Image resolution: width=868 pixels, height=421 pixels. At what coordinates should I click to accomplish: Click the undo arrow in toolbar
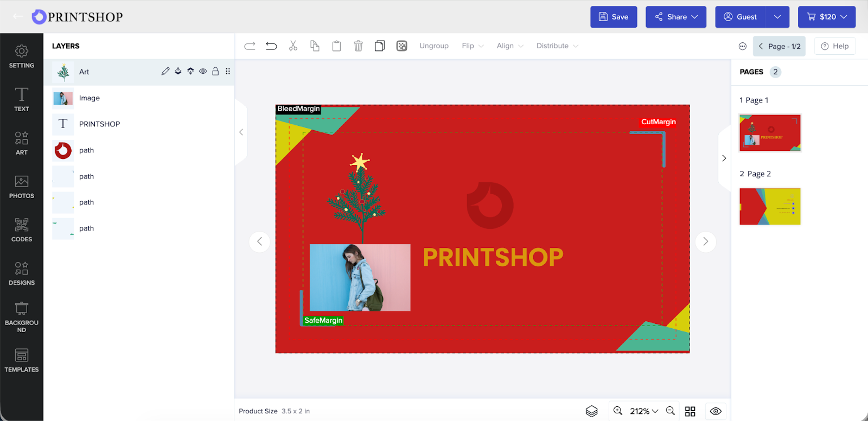pyautogui.click(x=271, y=46)
